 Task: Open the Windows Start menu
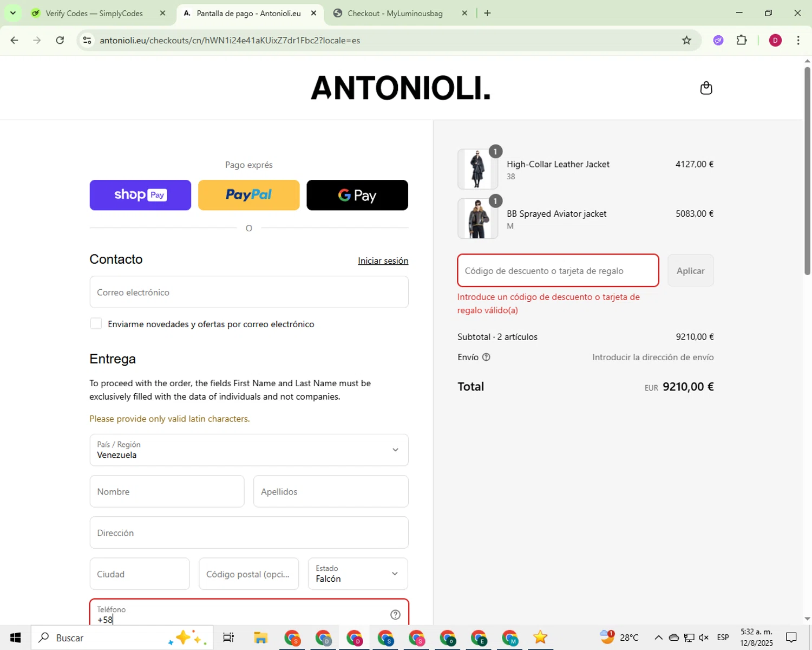[x=15, y=638]
